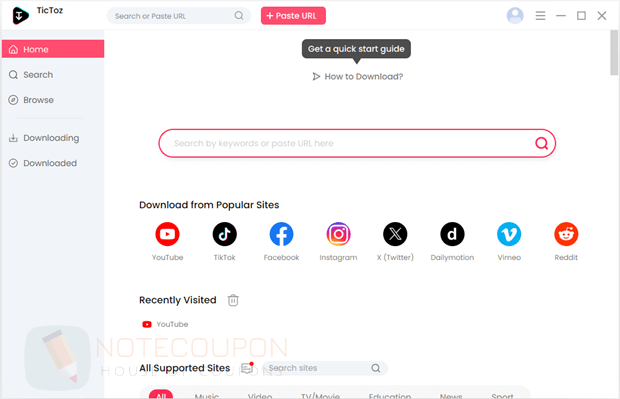
Task: Select Home in the sidebar
Action: [x=53, y=49]
